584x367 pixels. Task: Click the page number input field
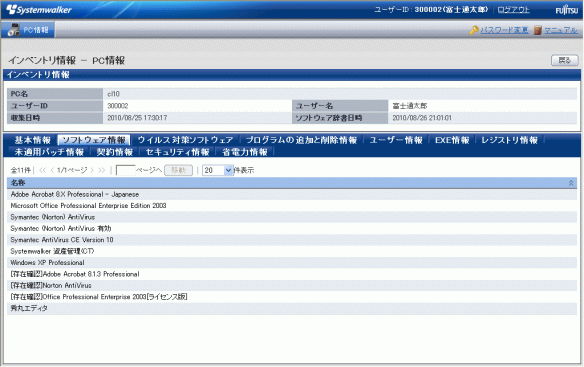pyautogui.click(x=126, y=170)
